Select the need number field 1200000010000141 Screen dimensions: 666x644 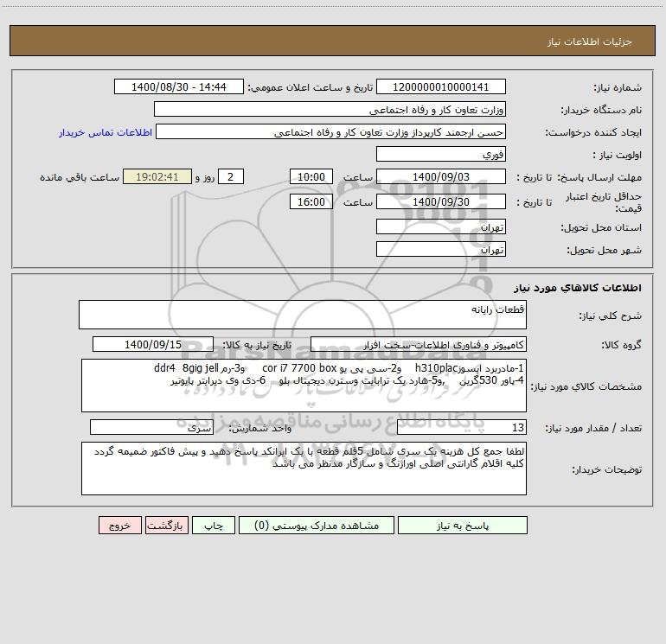point(441,86)
